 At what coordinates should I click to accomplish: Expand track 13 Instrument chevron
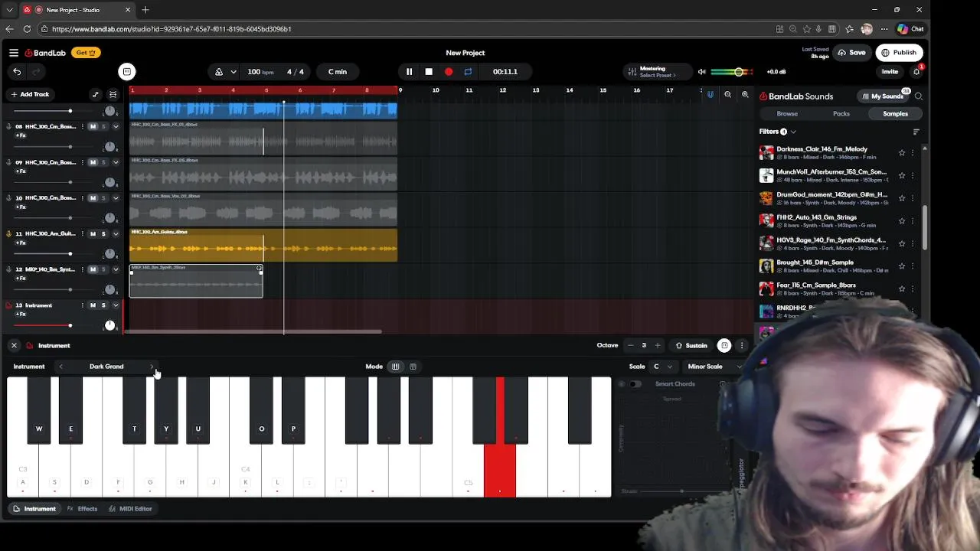click(116, 305)
